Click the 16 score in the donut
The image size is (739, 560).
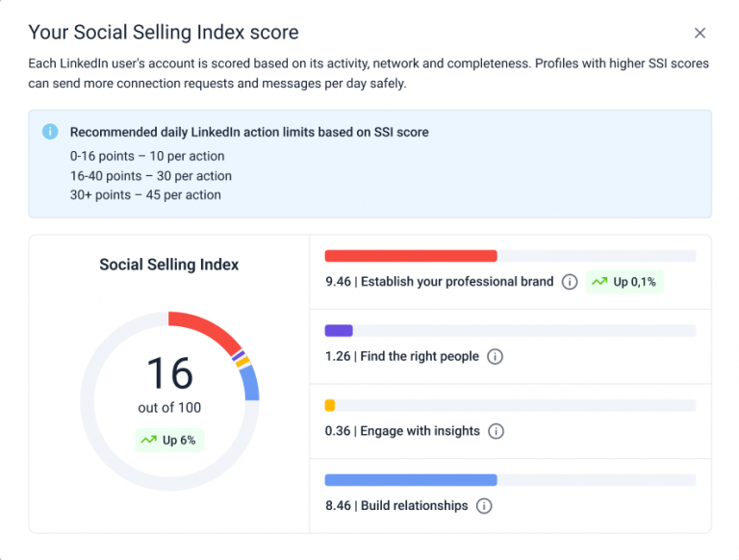[169, 373]
